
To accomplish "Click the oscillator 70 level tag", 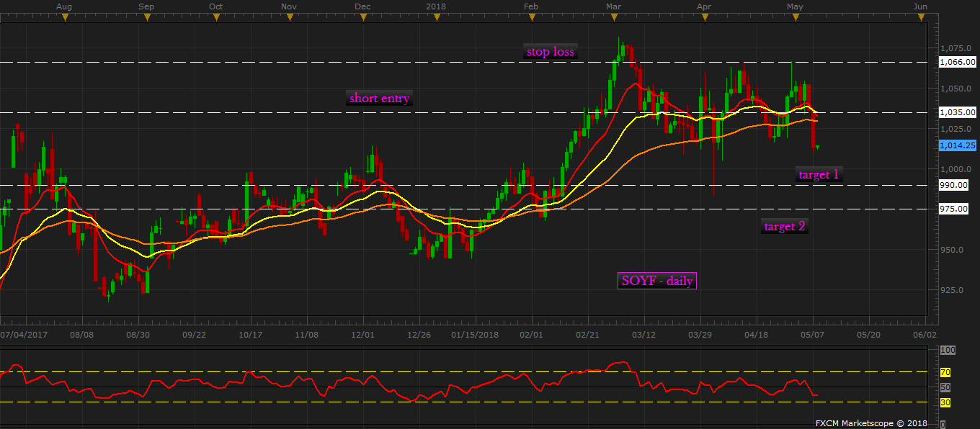I will [945, 372].
